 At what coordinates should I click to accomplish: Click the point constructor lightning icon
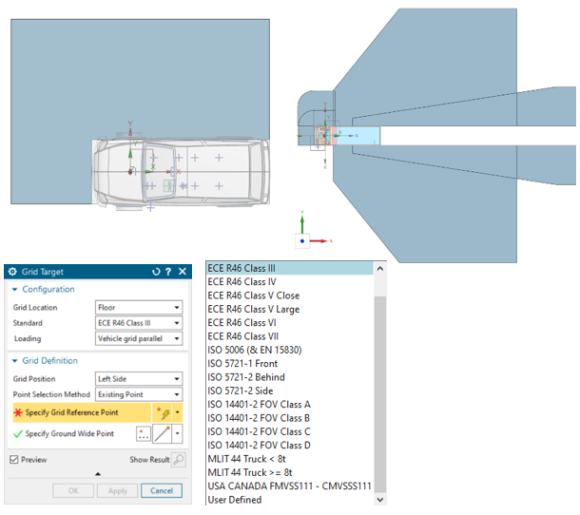pos(163,413)
